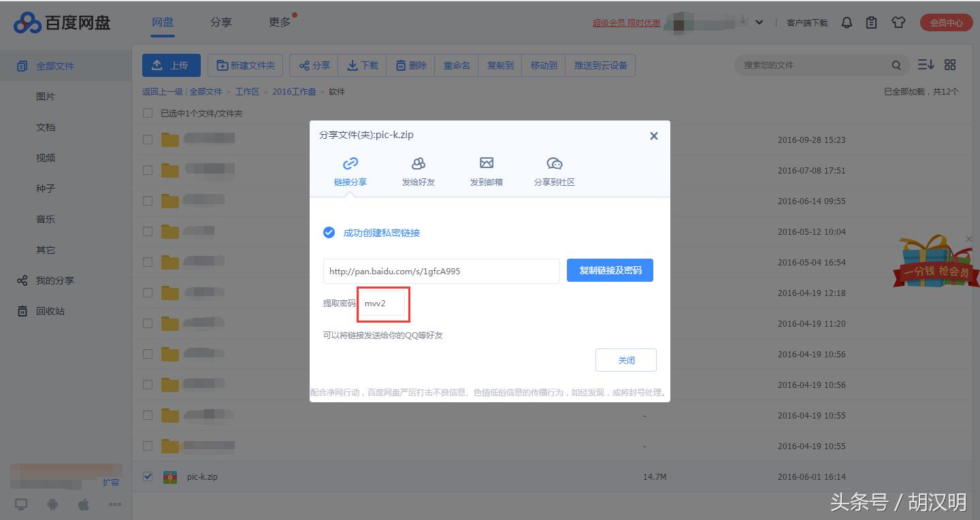The width and height of the screenshot is (980, 520).
Task: Switch to grid view layout
Action: point(950,65)
